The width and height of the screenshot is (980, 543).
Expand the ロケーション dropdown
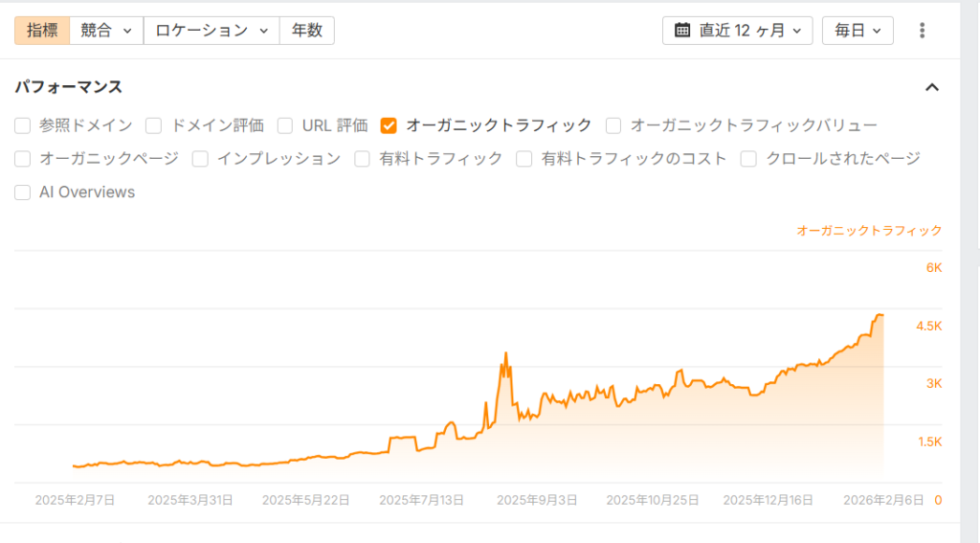pyautogui.click(x=211, y=31)
